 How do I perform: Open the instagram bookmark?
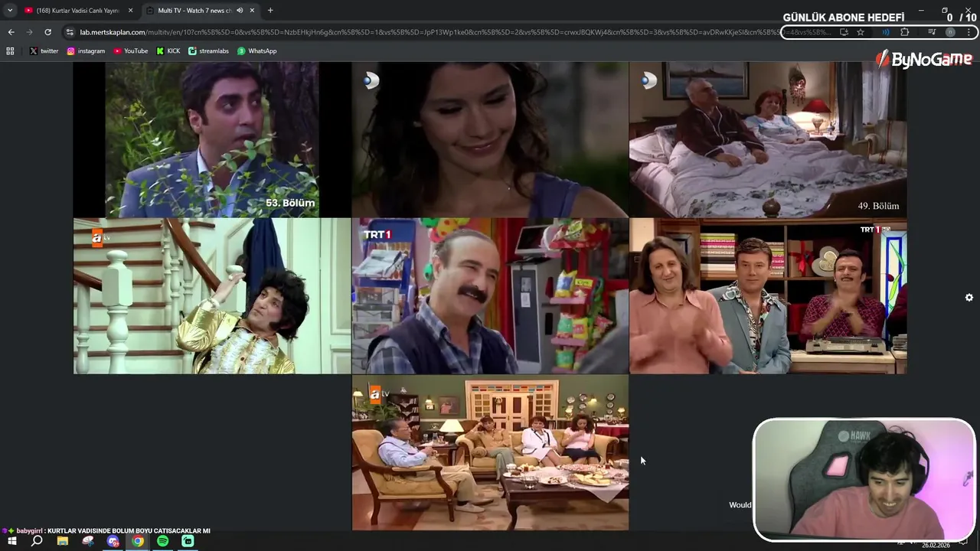86,51
